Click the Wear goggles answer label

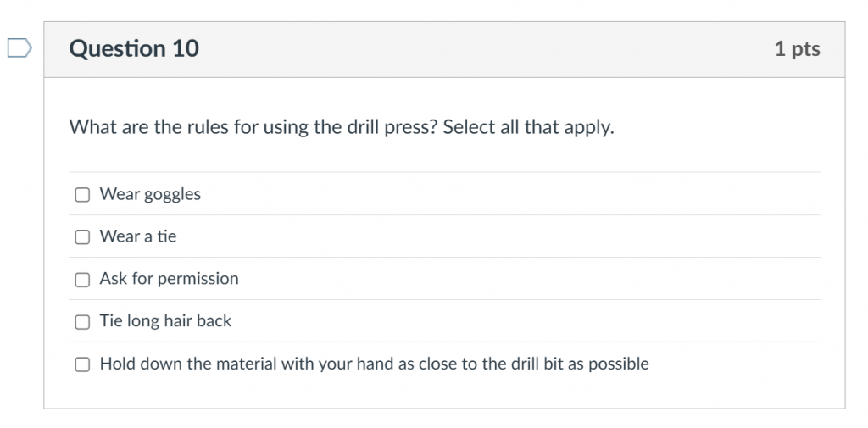click(x=150, y=194)
